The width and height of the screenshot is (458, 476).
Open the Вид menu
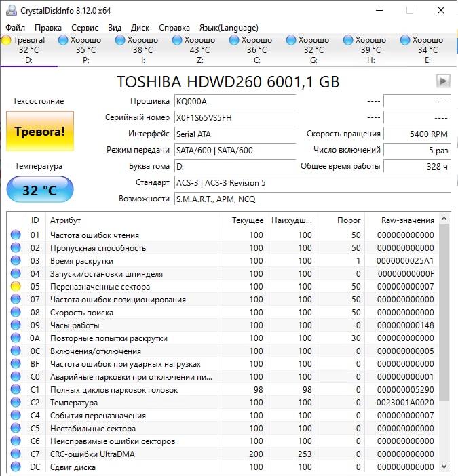pyautogui.click(x=115, y=28)
